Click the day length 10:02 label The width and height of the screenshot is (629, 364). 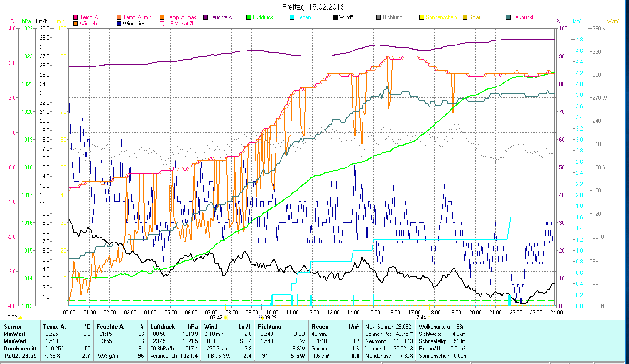point(11,318)
